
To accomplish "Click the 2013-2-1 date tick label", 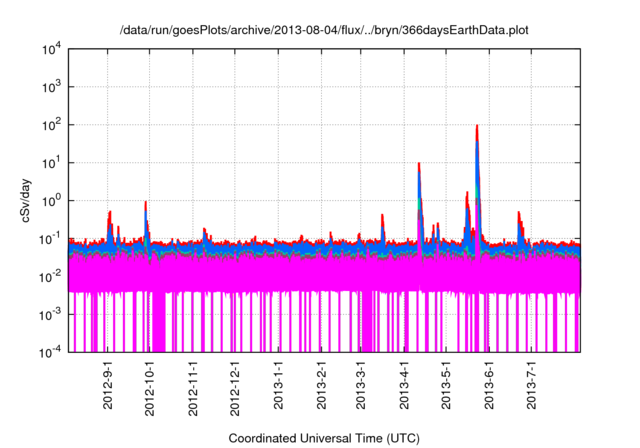I will 320,387.
